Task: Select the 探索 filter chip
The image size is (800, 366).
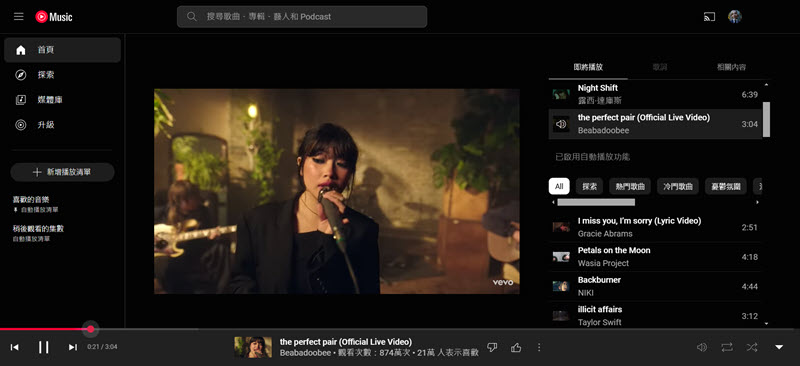Action: [589, 186]
